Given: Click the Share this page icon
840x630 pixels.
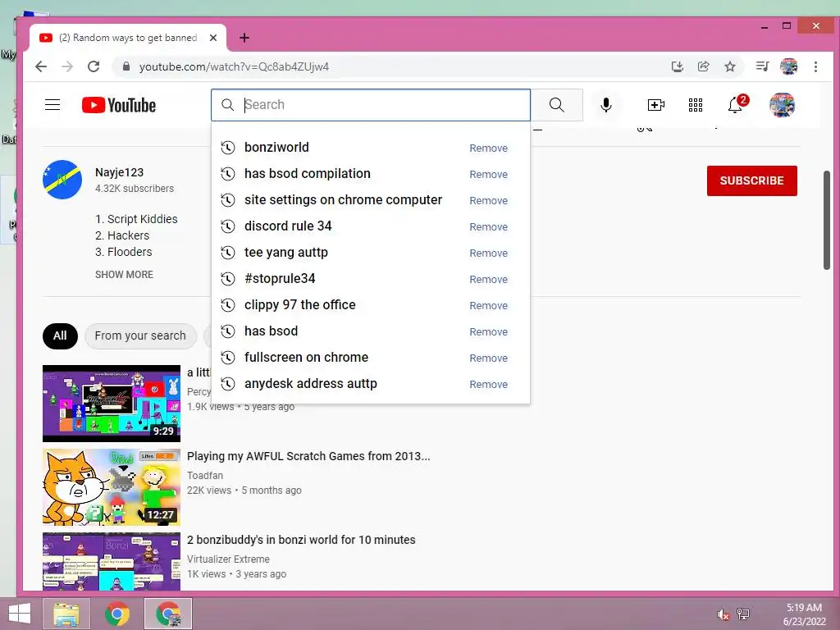Looking at the screenshot, I should pos(703,66).
